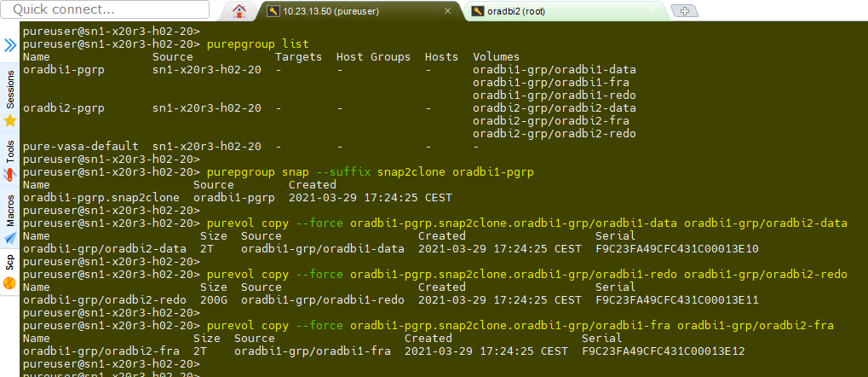Image resolution: width=868 pixels, height=377 pixels.
Task: Open the Tools sidebar panel
Action: (10, 159)
